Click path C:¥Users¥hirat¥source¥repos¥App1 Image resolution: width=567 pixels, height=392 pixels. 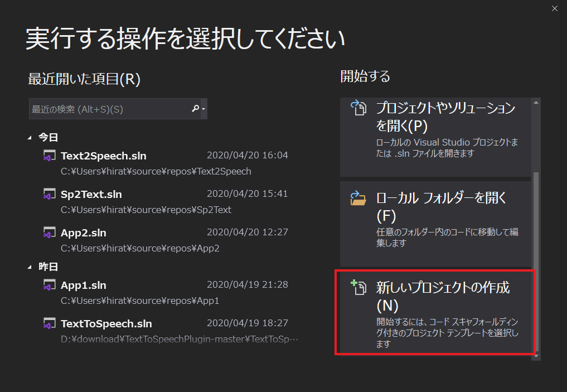[140, 301]
